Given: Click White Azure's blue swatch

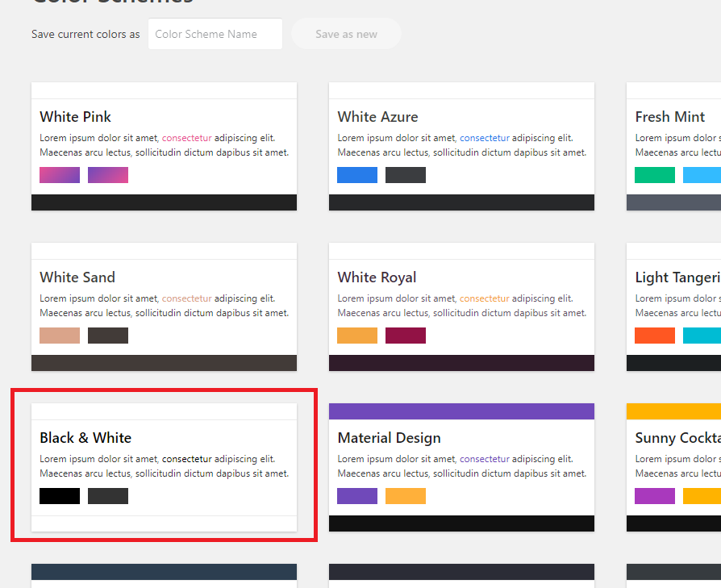Looking at the screenshot, I should 357,175.
